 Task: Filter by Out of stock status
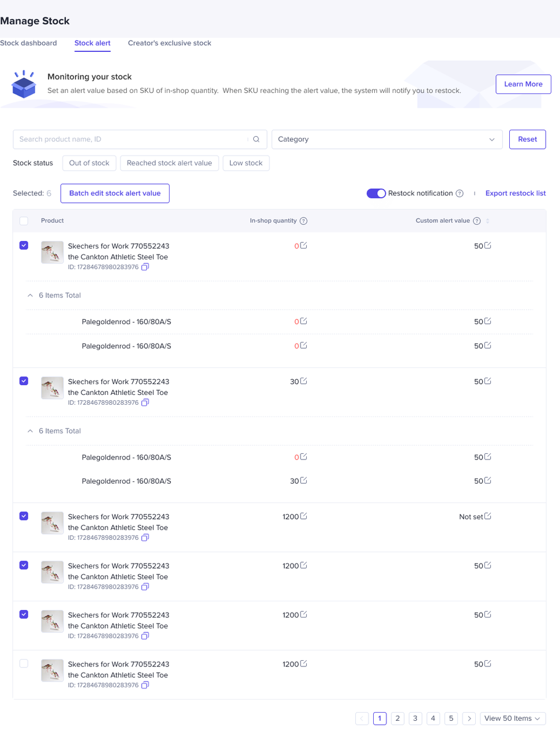(89, 163)
